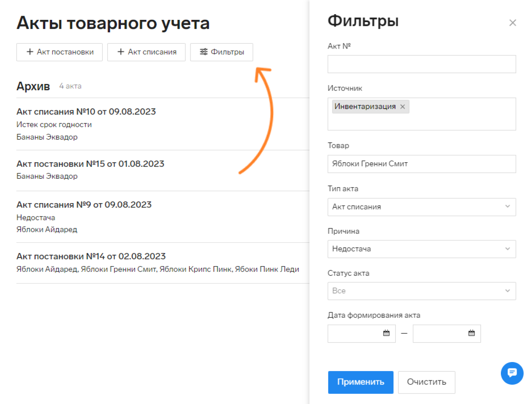The image size is (532, 404).
Task: Open Акт списания №10 от 09.08.2023
Action: tap(86, 112)
